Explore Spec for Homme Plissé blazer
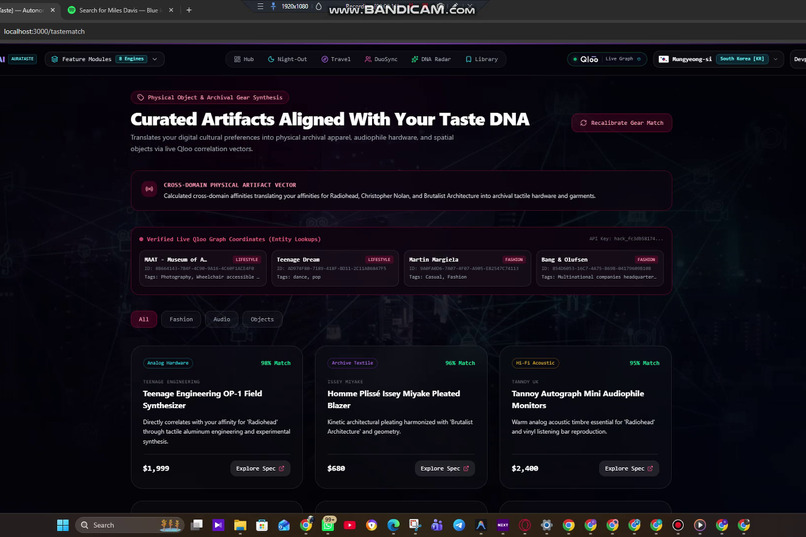 (x=445, y=468)
